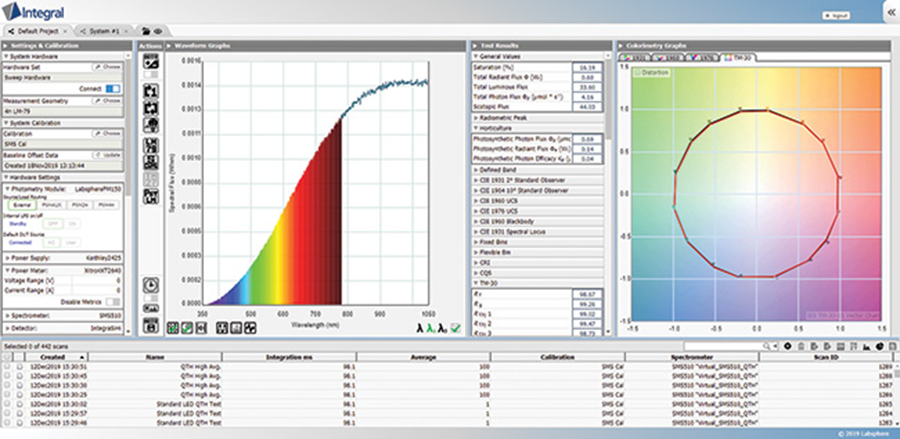Image resolution: width=900 pixels, height=439 pixels.
Task: Click the expand-arrows icon below waveform graph
Action: (221, 328)
